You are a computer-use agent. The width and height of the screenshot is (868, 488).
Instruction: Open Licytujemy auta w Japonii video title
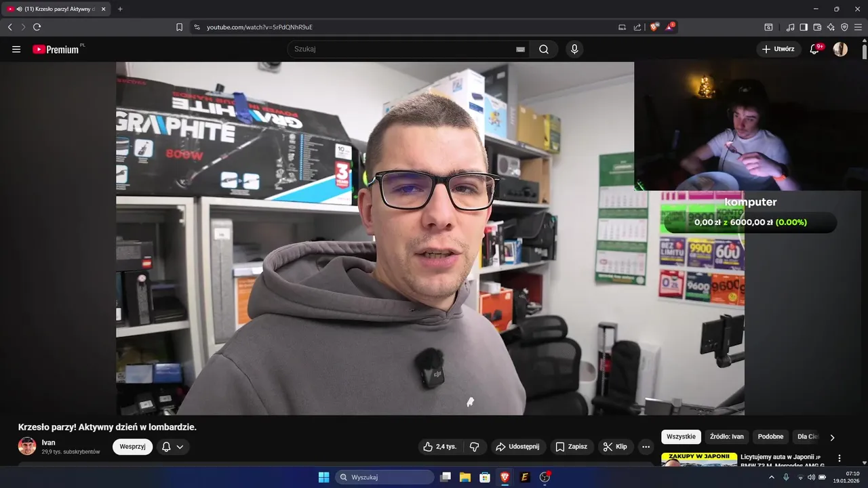click(x=783, y=461)
